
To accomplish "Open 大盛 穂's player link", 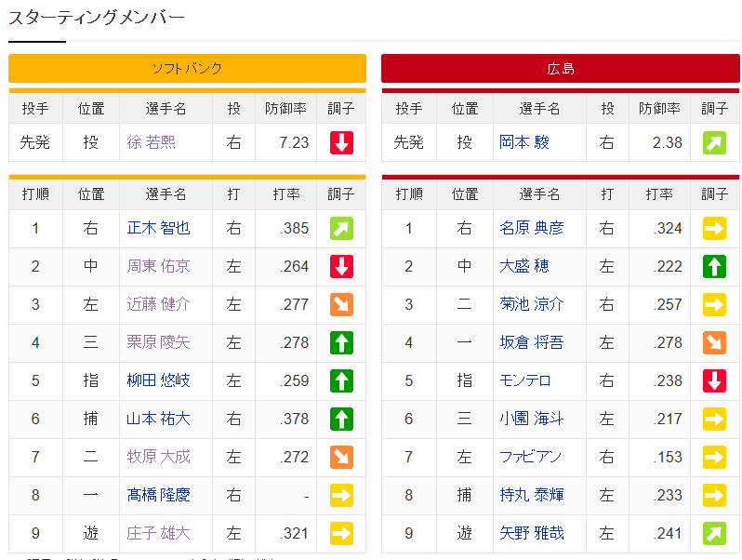I will click(x=524, y=266).
